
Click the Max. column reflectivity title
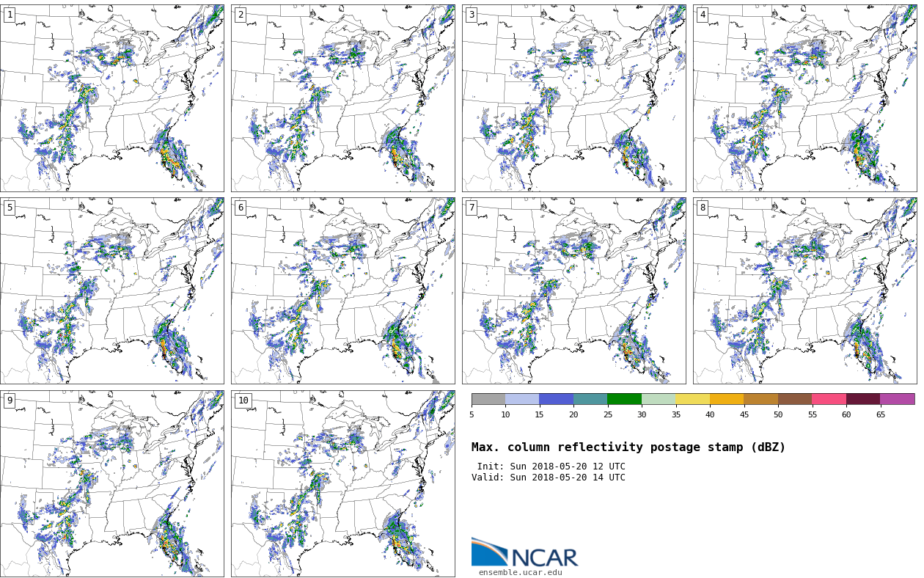point(628,447)
